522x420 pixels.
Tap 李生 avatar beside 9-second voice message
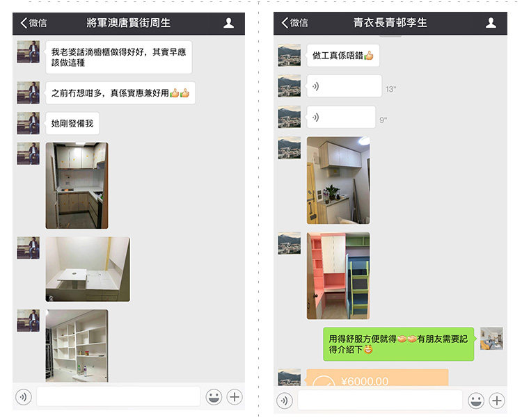[x=290, y=117]
